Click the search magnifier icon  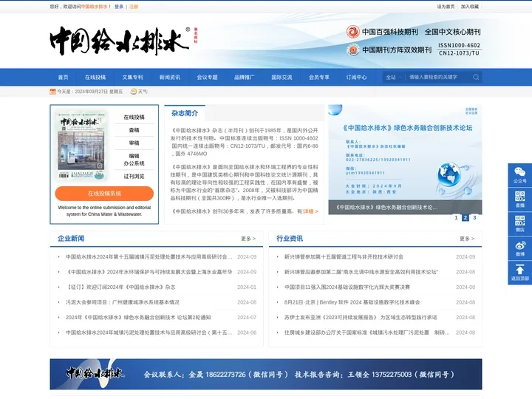pyautogui.click(x=476, y=77)
